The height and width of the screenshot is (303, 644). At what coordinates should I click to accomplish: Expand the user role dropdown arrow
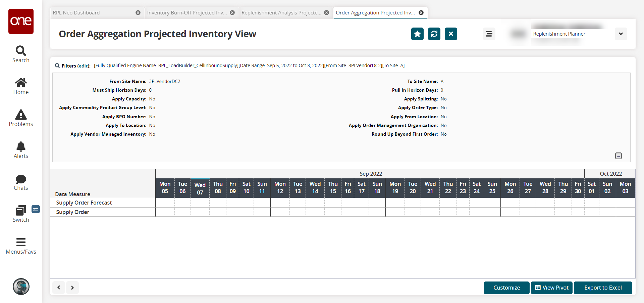tap(621, 34)
